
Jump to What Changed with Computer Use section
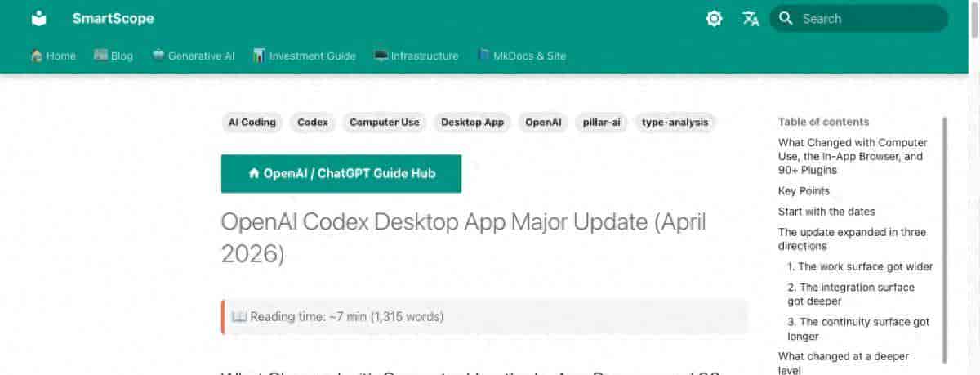[x=853, y=156]
